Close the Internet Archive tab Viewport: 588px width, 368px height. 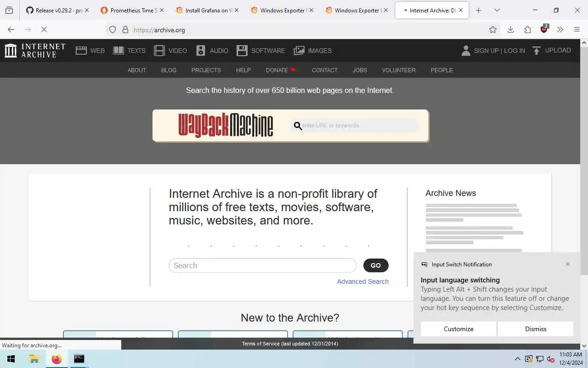point(460,10)
